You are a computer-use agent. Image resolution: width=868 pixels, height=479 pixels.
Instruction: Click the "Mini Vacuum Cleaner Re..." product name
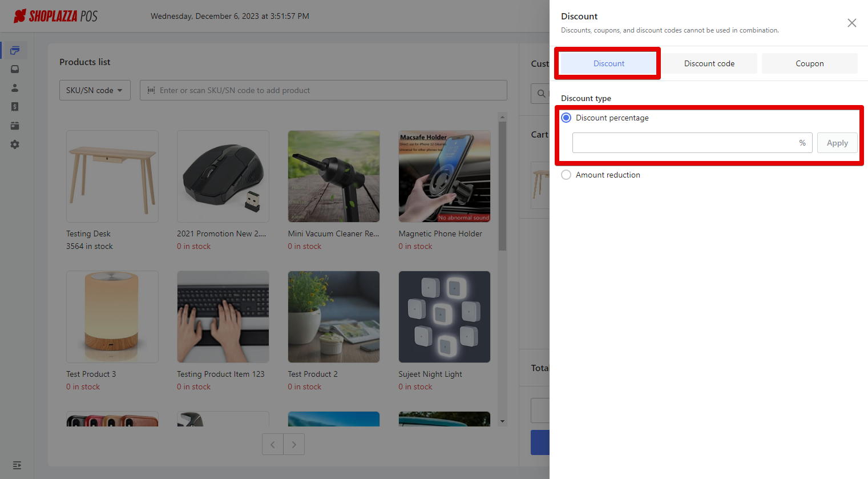pos(333,234)
